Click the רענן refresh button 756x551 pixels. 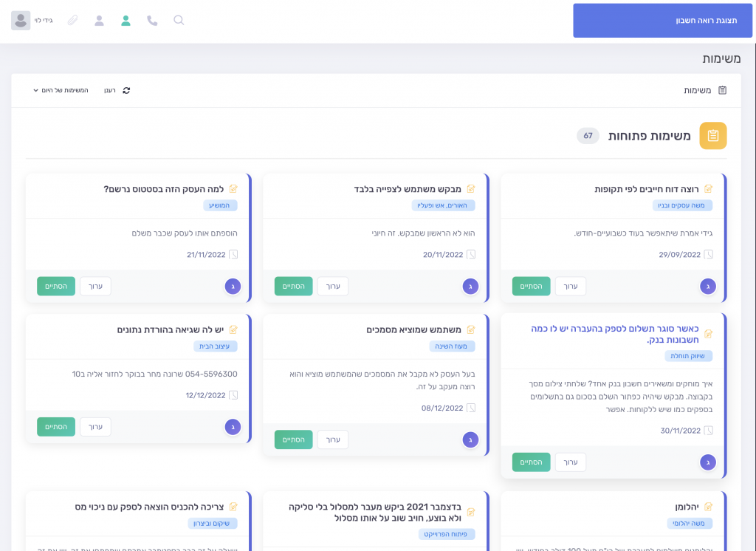pyautogui.click(x=117, y=90)
